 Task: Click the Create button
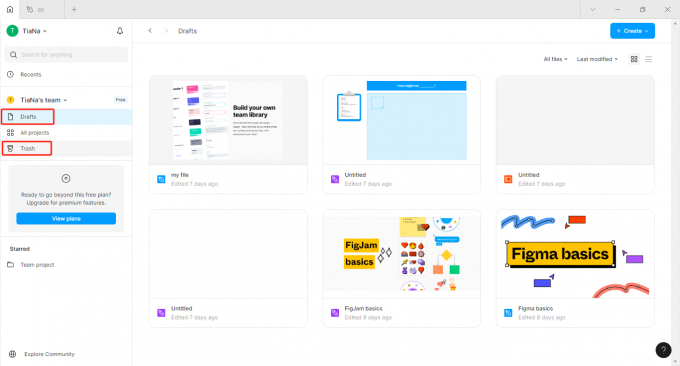coord(632,31)
